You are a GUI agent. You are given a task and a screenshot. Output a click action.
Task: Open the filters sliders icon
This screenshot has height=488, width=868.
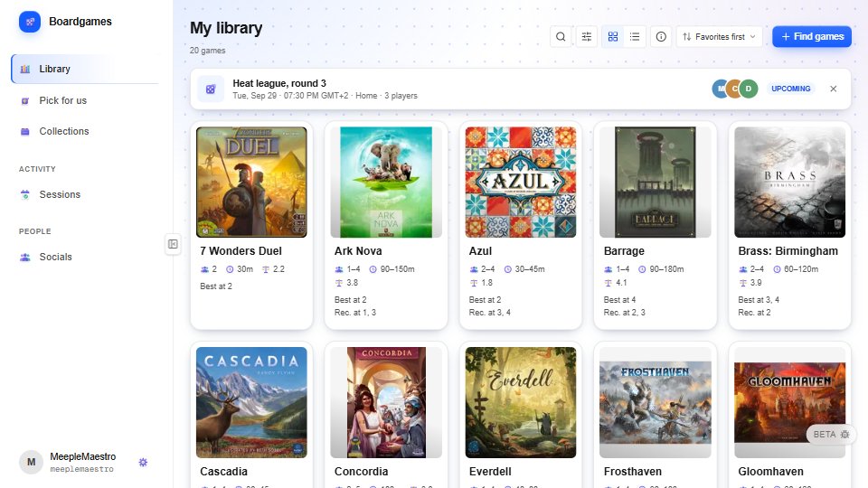tap(586, 36)
